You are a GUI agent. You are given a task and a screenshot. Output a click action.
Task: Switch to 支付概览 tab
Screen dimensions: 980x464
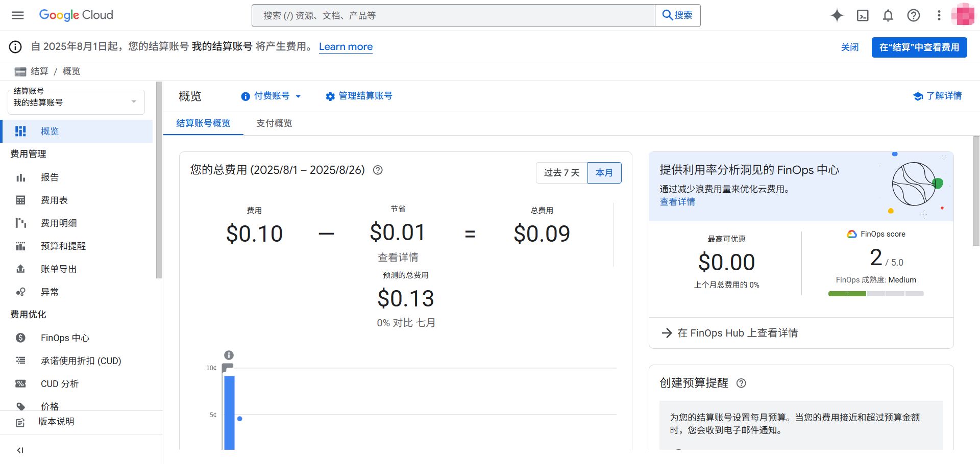click(274, 123)
